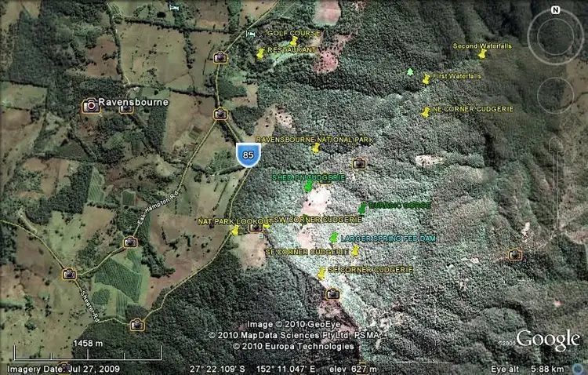Open camera icon under the Ravensbourne label
The image size is (588, 375).
pyautogui.click(x=126, y=108)
